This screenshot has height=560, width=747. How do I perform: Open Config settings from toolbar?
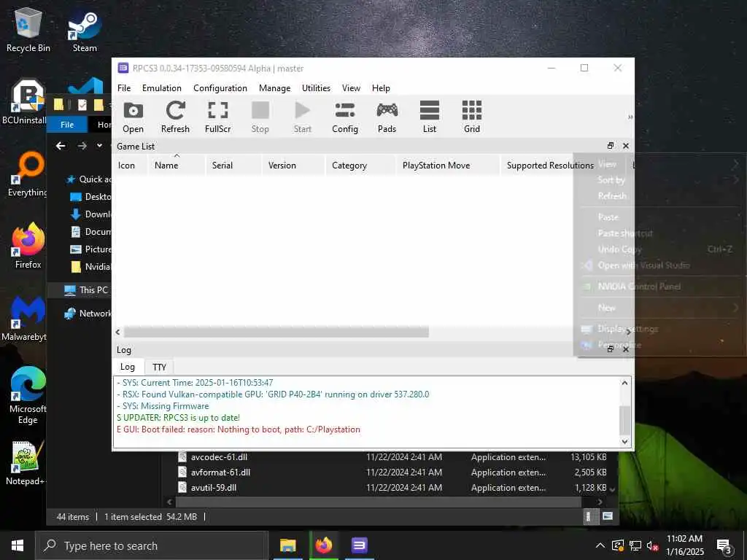click(345, 117)
